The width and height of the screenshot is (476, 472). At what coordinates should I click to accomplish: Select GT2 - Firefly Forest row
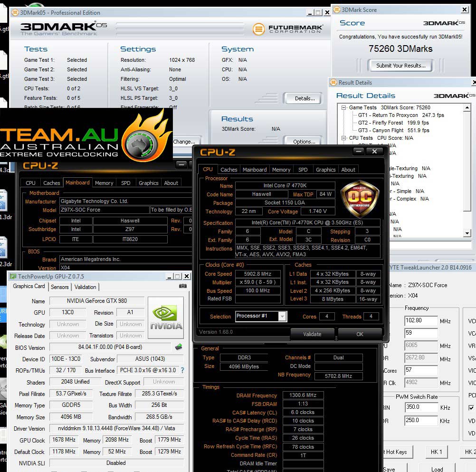pyautogui.click(x=393, y=123)
